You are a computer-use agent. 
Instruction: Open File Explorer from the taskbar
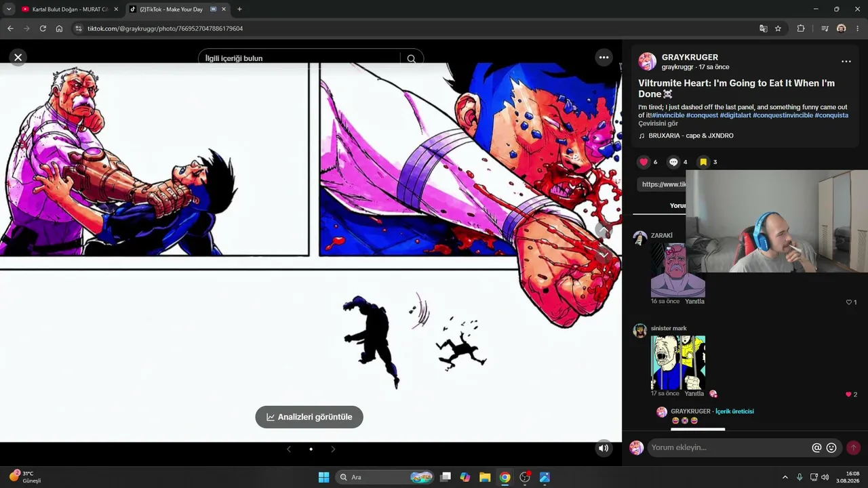point(485,477)
